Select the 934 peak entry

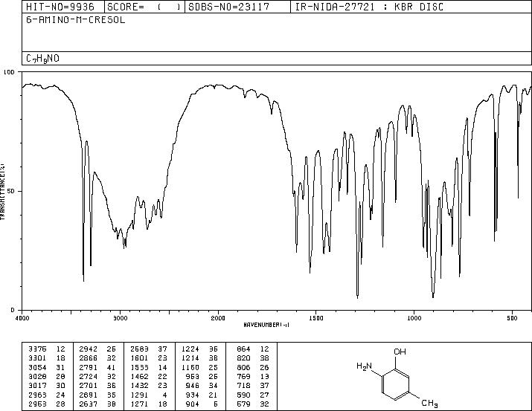coord(202,395)
